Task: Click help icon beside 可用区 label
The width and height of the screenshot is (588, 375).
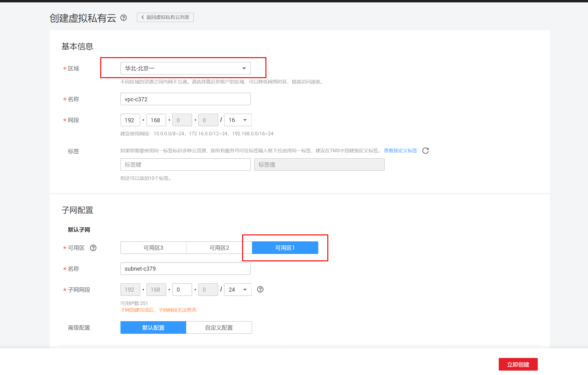Action: 93,248
